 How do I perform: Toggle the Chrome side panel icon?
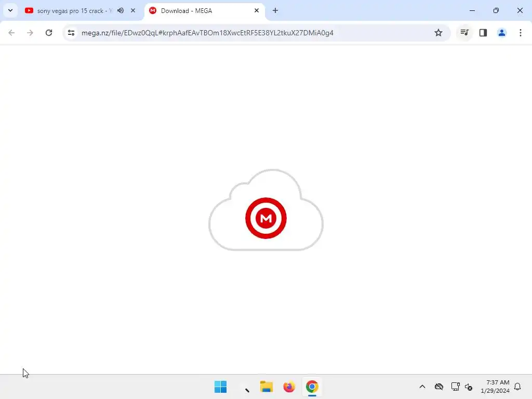click(483, 33)
